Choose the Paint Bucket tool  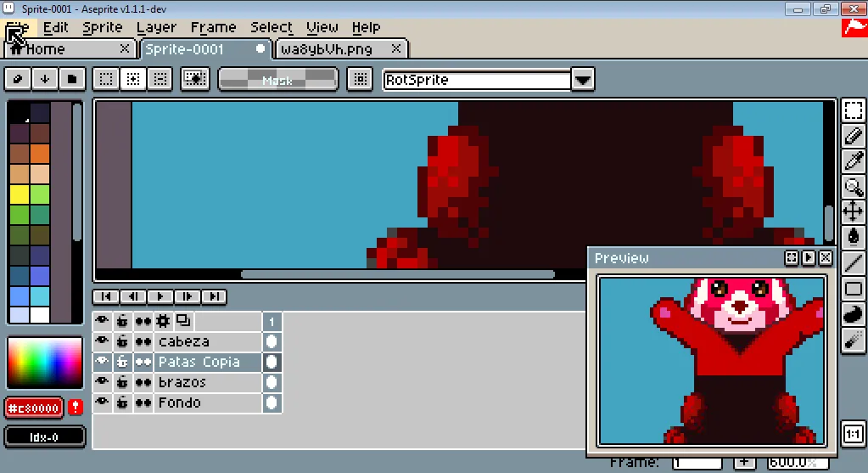click(x=853, y=237)
